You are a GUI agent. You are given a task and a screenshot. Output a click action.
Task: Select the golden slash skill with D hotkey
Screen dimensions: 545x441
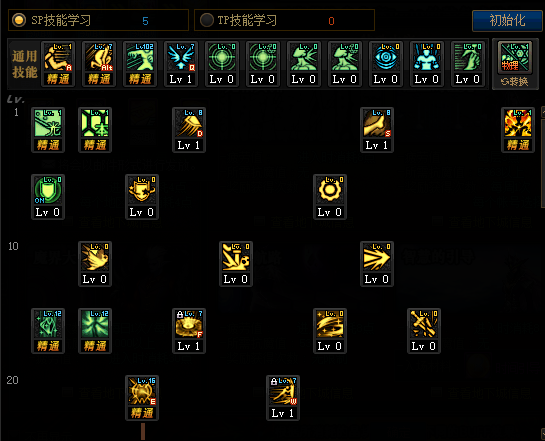coord(189,130)
